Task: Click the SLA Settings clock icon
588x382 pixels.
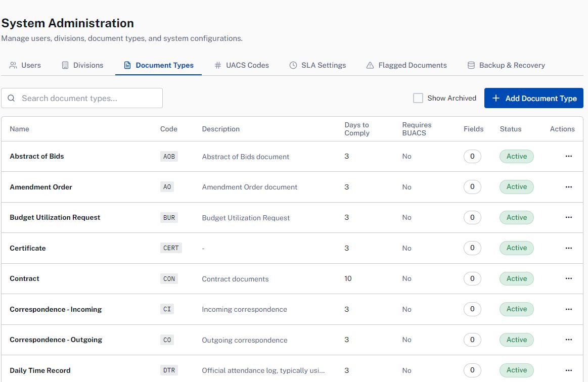Action: (x=293, y=65)
